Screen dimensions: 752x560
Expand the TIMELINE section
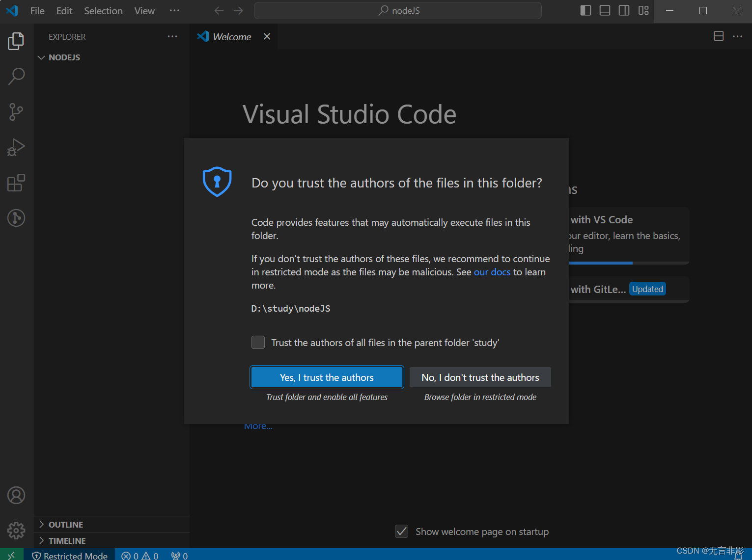click(112, 541)
